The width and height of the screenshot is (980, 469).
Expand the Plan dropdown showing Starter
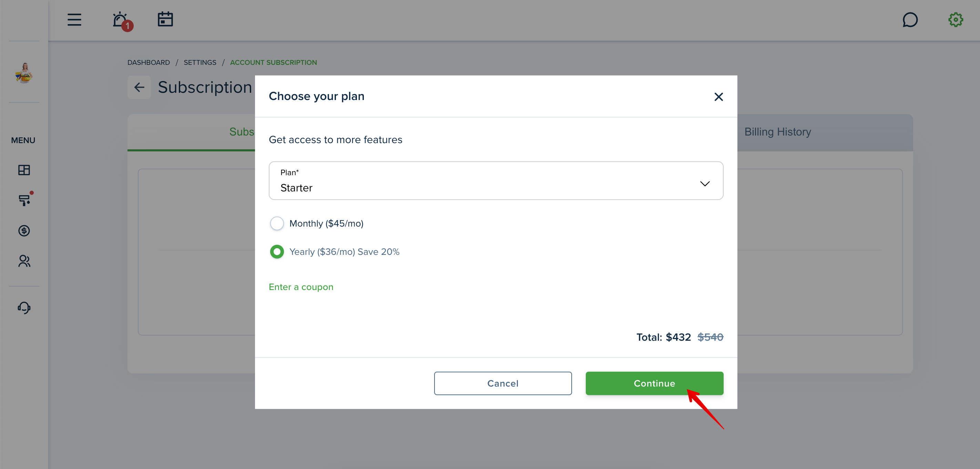496,180
